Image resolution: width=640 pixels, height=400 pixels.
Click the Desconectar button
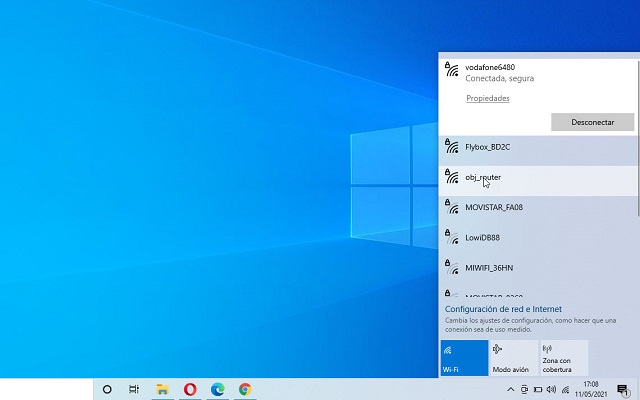tap(592, 122)
